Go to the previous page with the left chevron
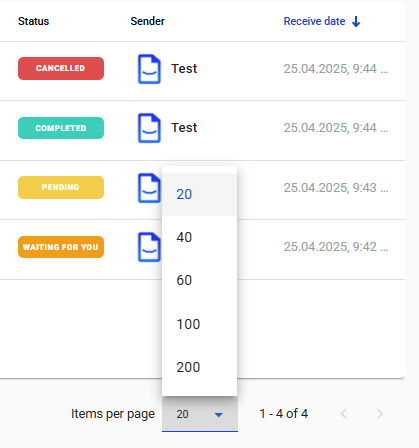This screenshot has width=419, height=448. pos(344,414)
